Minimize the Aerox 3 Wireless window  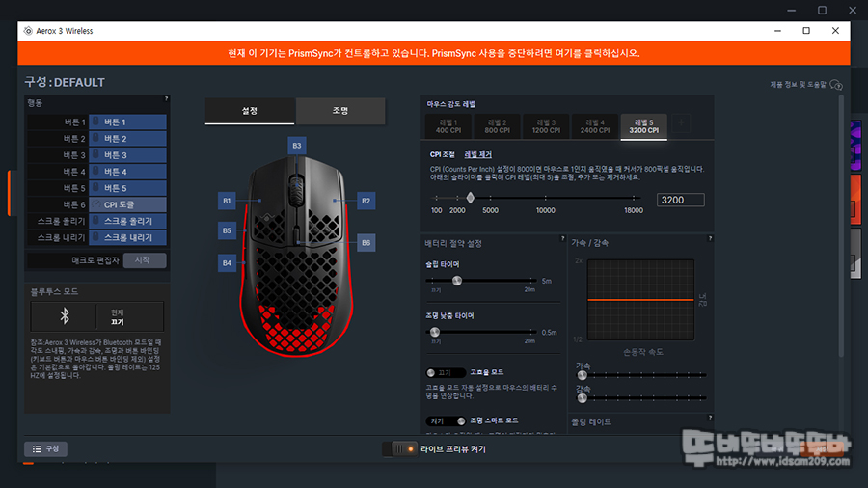tap(777, 31)
